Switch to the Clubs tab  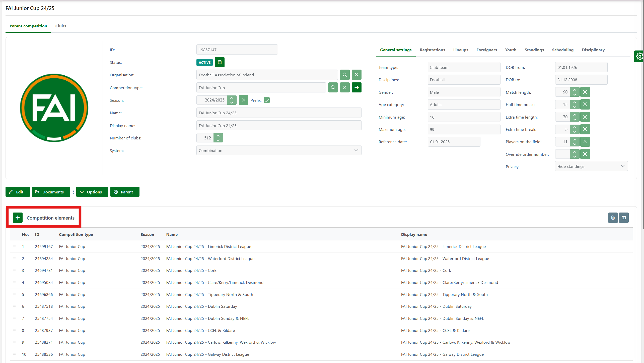(x=61, y=26)
